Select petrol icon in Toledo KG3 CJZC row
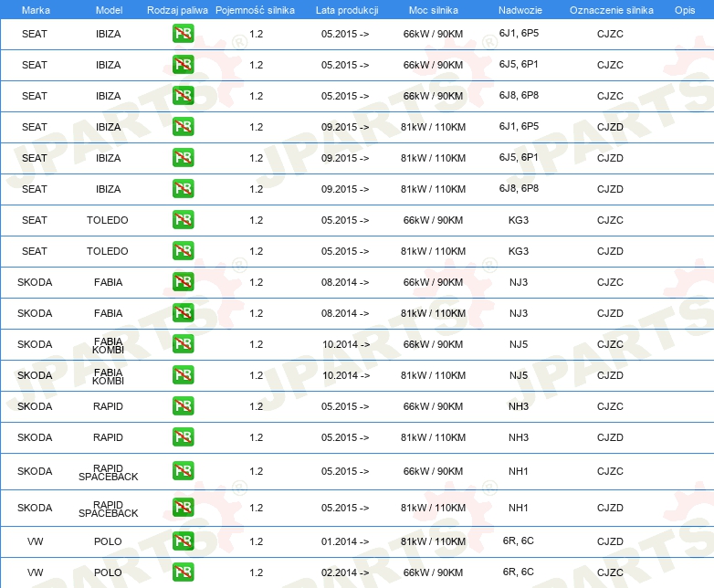Viewport: 714px width, 588px height. tap(183, 219)
